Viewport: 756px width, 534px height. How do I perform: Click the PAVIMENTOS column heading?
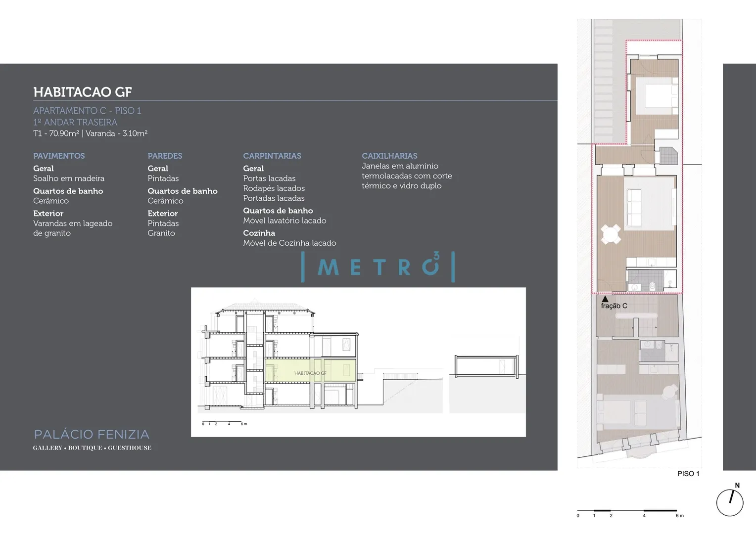(59, 156)
